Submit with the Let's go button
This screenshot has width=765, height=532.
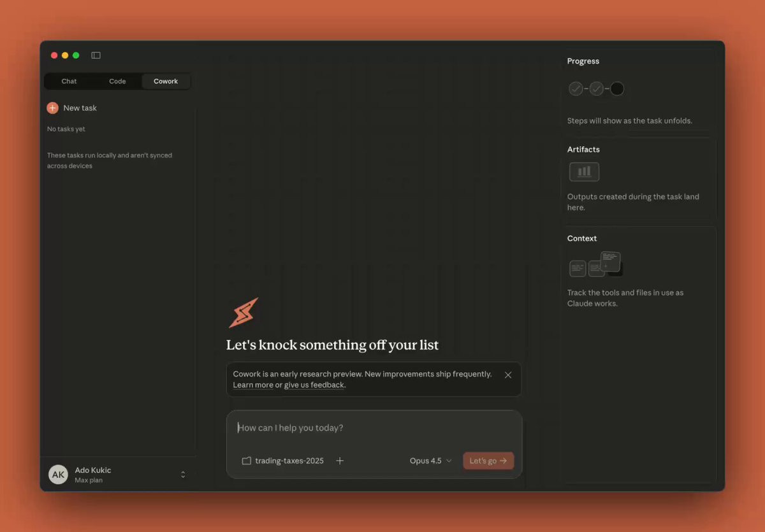click(x=488, y=461)
